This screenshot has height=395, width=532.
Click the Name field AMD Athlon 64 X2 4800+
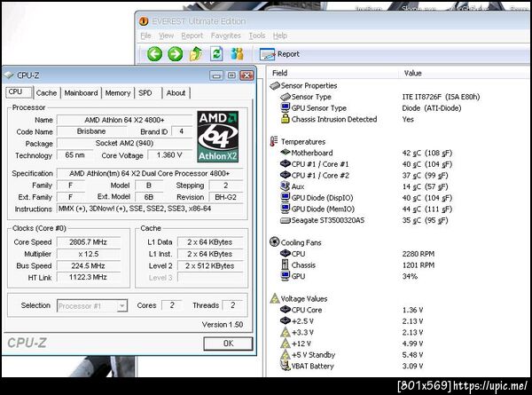pos(124,120)
